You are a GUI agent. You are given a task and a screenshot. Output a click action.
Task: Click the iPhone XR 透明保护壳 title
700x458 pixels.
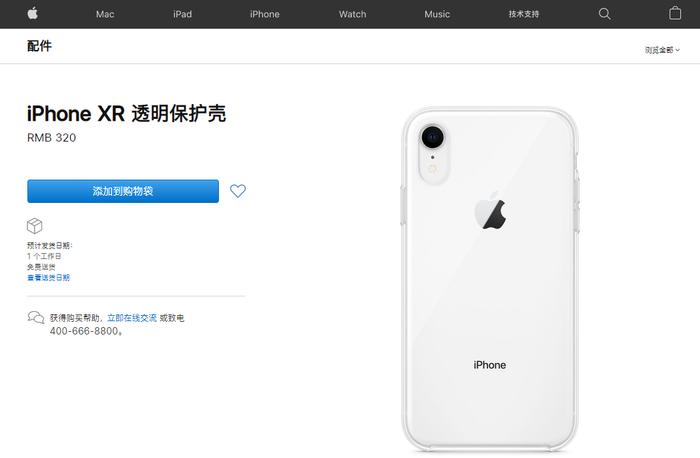(x=127, y=114)
